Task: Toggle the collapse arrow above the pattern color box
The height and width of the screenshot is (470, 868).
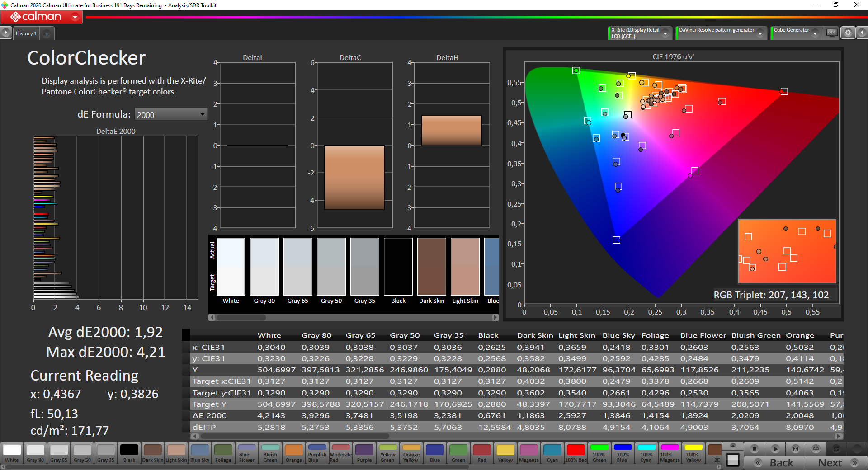Action: [733, 446]
